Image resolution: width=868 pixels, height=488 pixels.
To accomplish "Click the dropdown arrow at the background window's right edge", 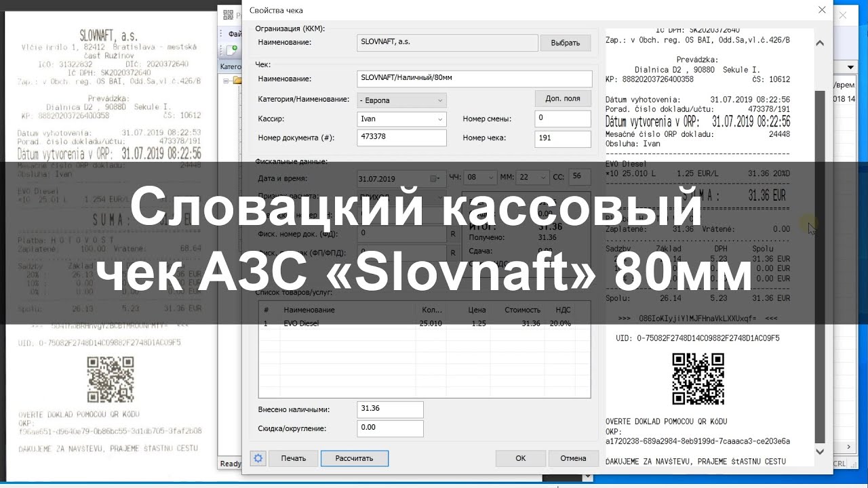I will 851,67.
